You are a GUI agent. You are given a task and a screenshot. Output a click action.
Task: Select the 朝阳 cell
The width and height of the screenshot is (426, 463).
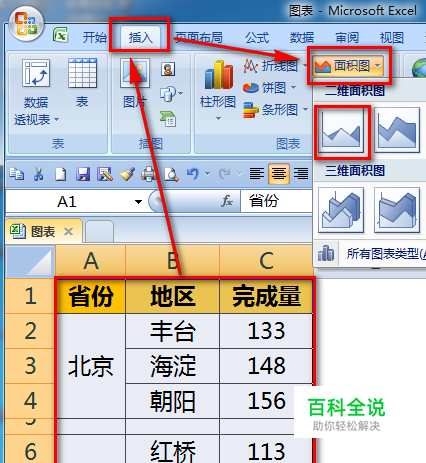pyautogui.click(x=172, y=401)
